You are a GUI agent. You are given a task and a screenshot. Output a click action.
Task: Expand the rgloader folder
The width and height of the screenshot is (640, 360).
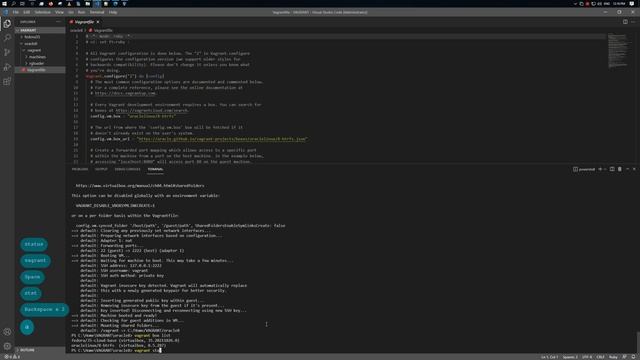pyautogui.click(x=40, y=63)
